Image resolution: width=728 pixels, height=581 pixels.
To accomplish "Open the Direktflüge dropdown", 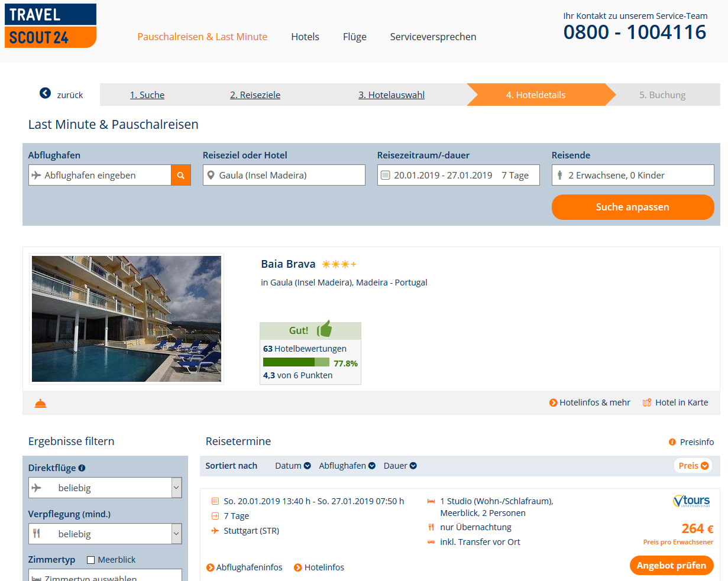I will pos(105,488).
